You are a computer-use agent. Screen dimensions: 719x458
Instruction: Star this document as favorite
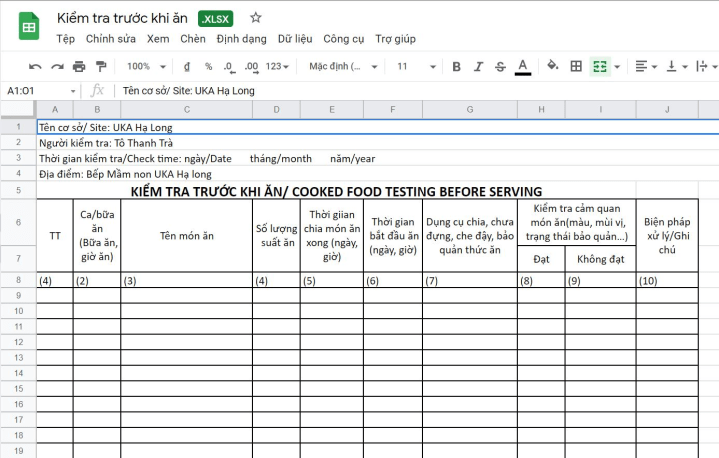(256, 18)
